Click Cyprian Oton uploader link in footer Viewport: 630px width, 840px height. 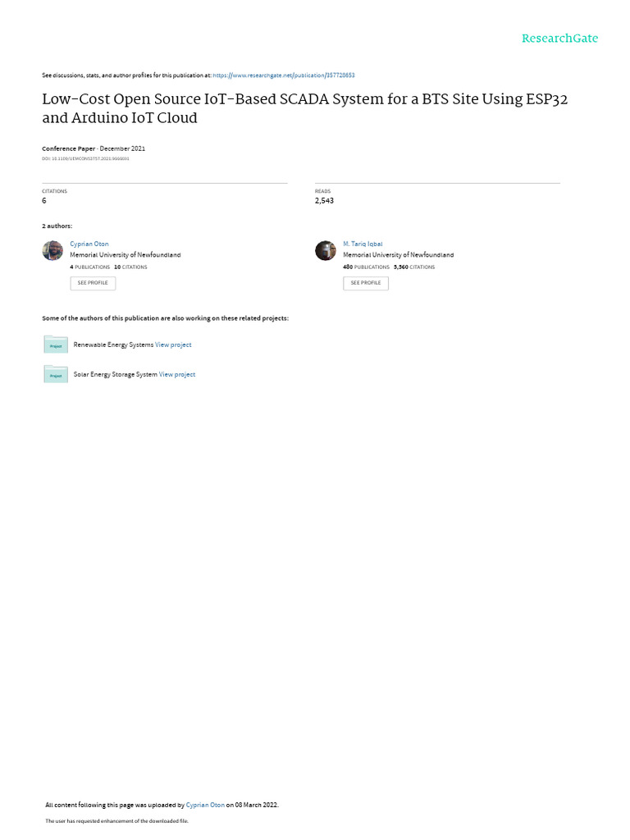pyautogui.click(x=205, y=805)
